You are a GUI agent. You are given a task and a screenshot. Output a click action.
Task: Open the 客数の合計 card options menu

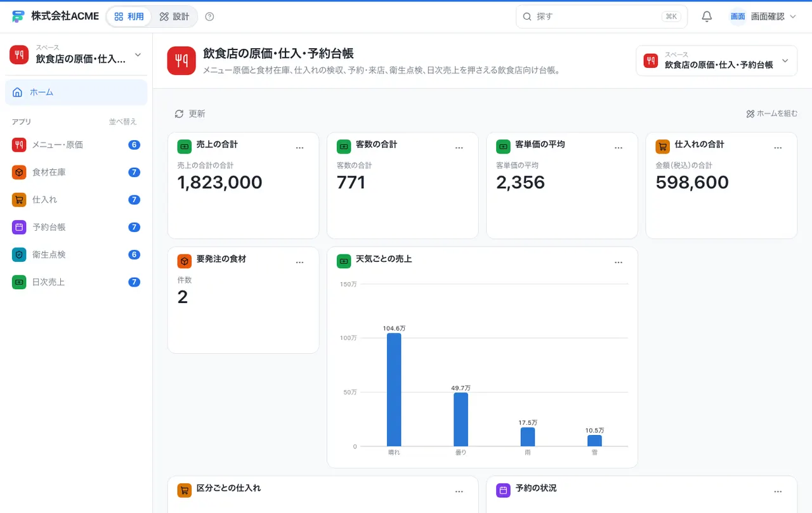[x=459, y=148]
